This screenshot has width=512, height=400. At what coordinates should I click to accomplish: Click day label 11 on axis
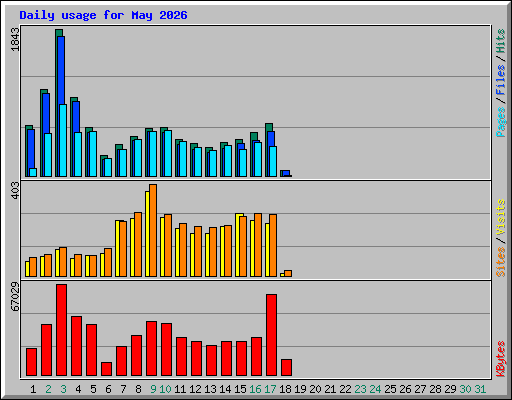click(x=180, y=389)
